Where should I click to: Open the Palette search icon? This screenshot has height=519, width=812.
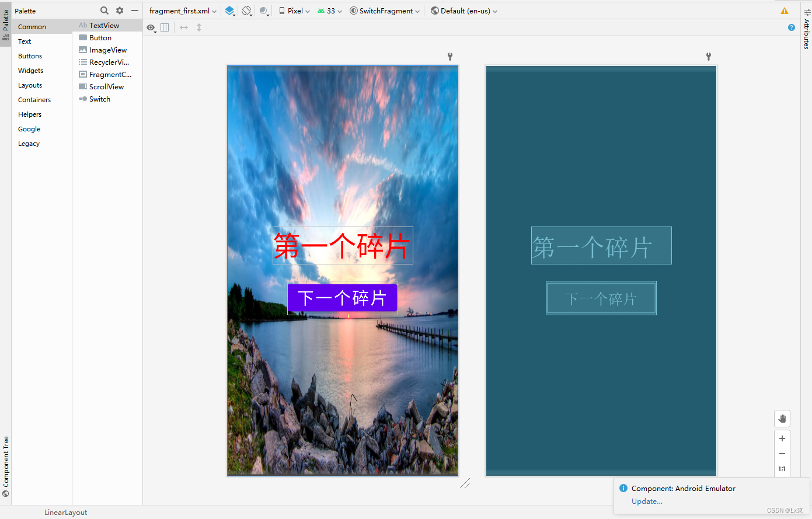(x=104, y=10)
